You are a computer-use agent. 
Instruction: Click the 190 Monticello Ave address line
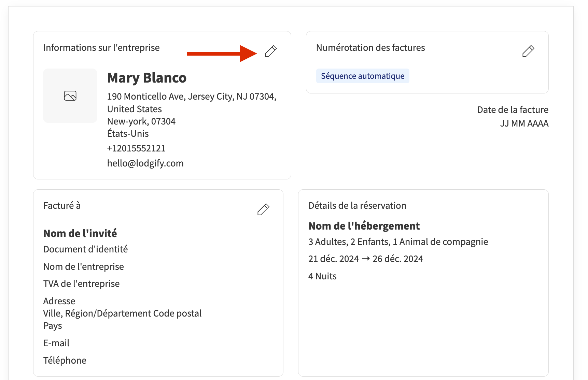click(192, 97)
